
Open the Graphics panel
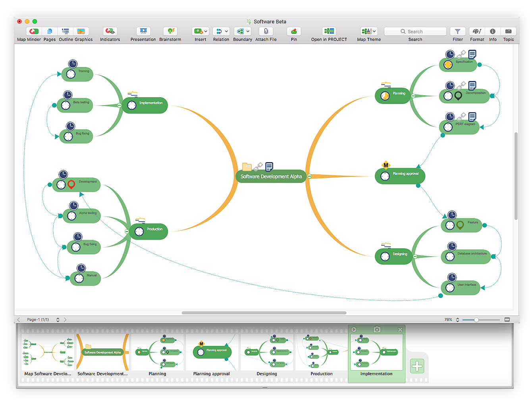81,31
